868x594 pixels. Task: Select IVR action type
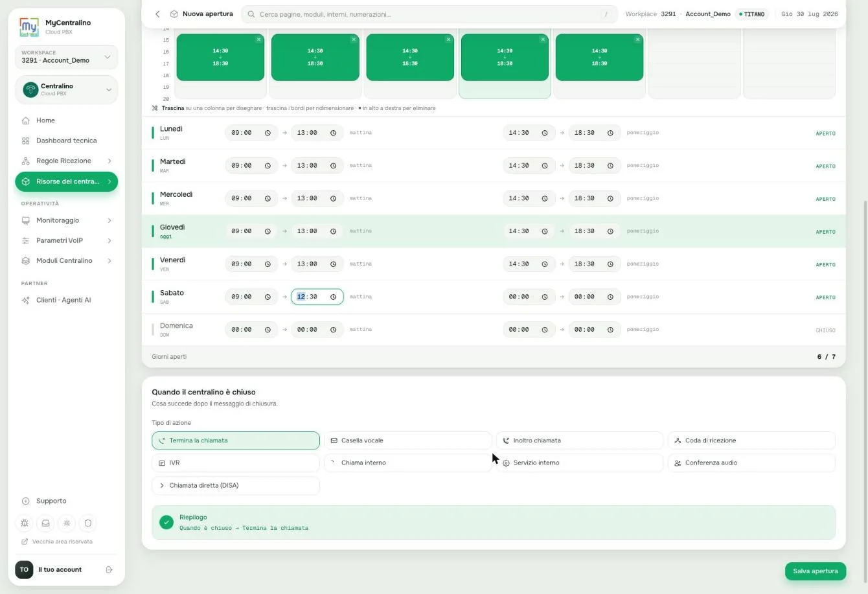click(x=236, y=463)
